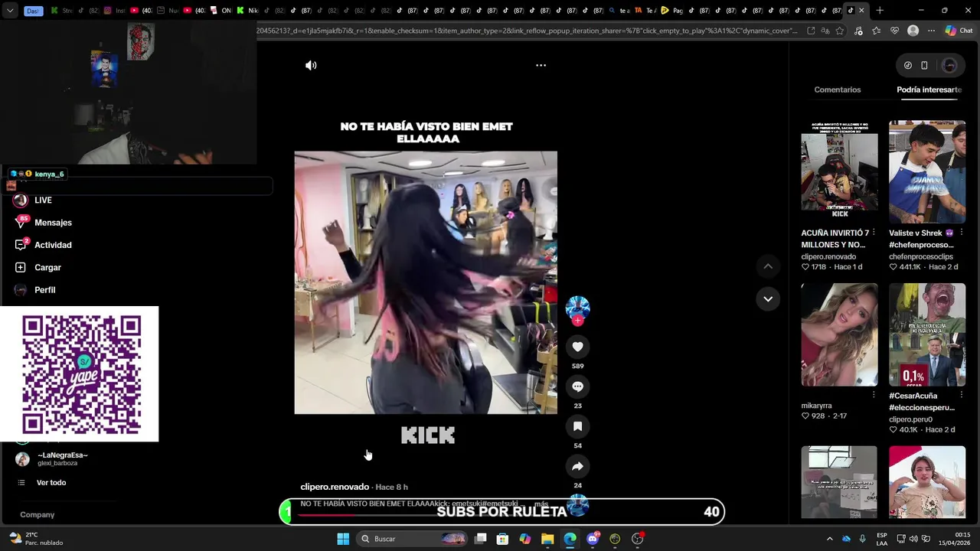Open the chefenprocesoclips author link
Viewport: 980px width, 551px height.
[x=921, y=256]
